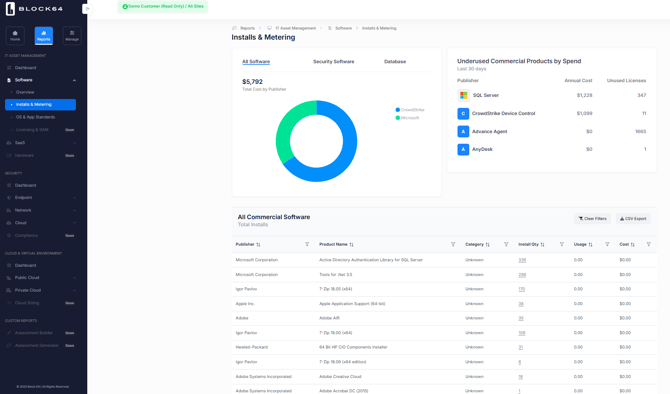
Task: Click Reports in the breadcrumb
Action: (x=247, y=28)
